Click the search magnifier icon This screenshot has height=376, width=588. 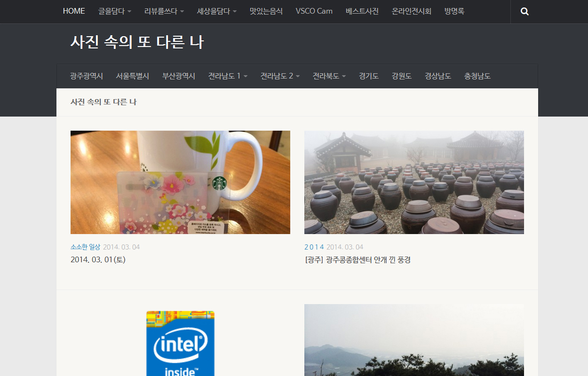(524, 12)
